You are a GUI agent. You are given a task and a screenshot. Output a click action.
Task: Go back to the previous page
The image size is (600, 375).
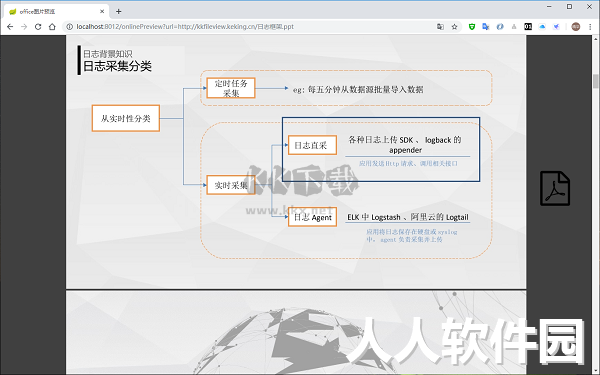(10, 27)
